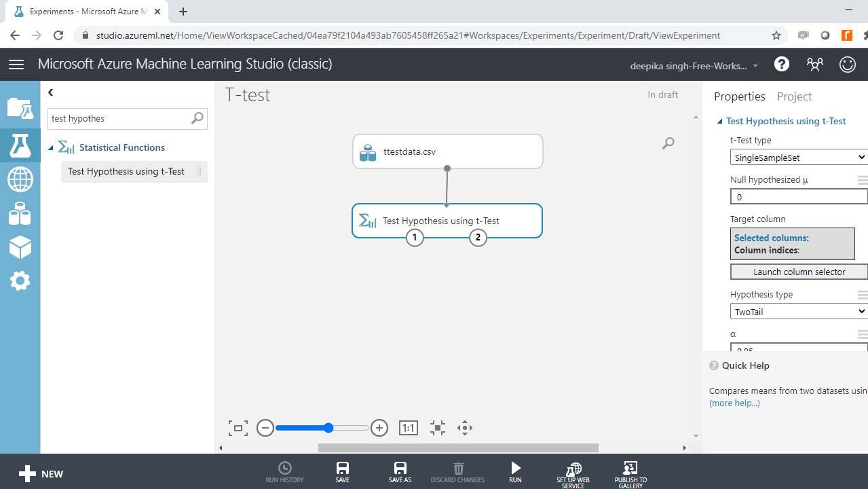Screen dimensions: 868x489
Task: Click the auto-layout grid icon
Action: click(x=438, y=428)
